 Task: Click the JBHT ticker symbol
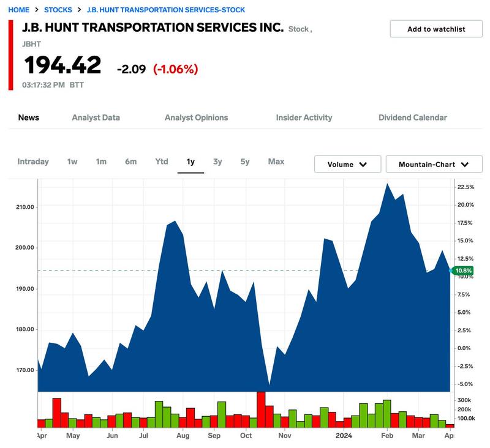coord(31,44)
